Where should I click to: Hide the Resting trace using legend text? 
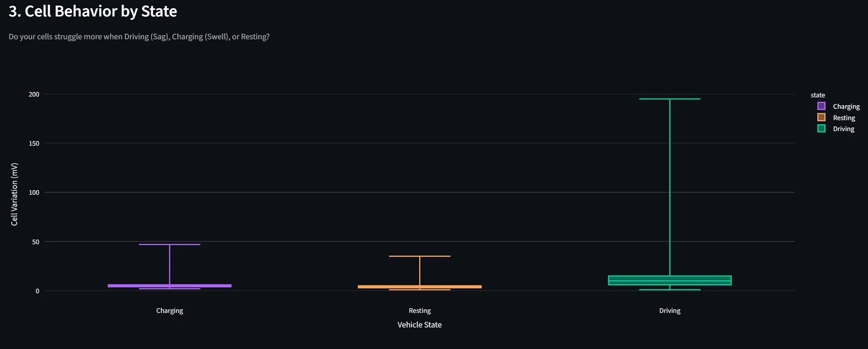tap(844, 118)
